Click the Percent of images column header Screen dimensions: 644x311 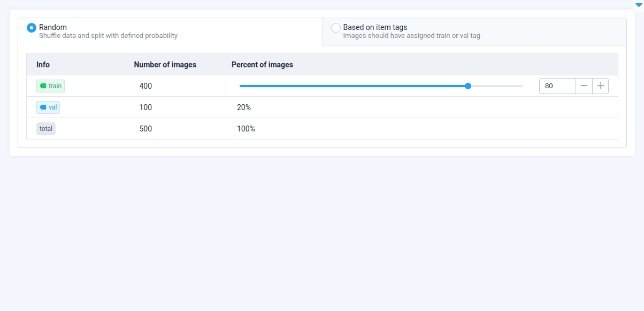pyautogui.click(x=262, y=65)
